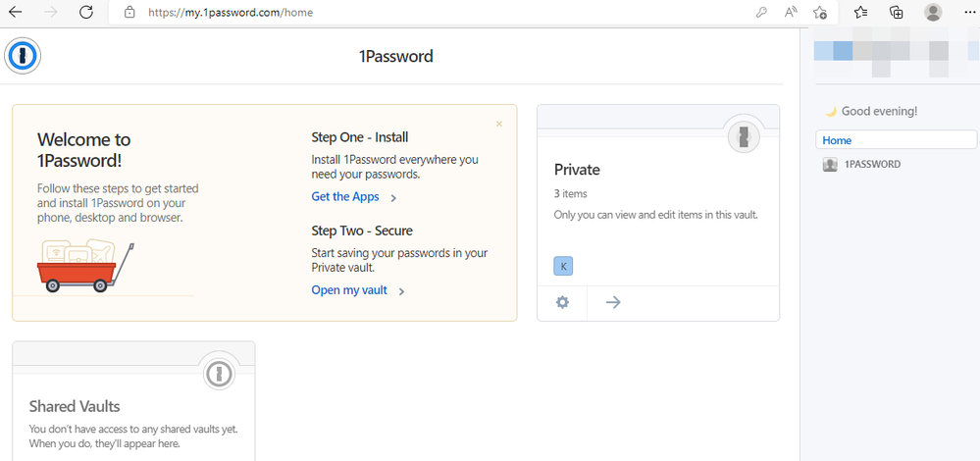Click the browser profile avatar
The height and width of the screenshot is (461, 980).
[933, 13]
